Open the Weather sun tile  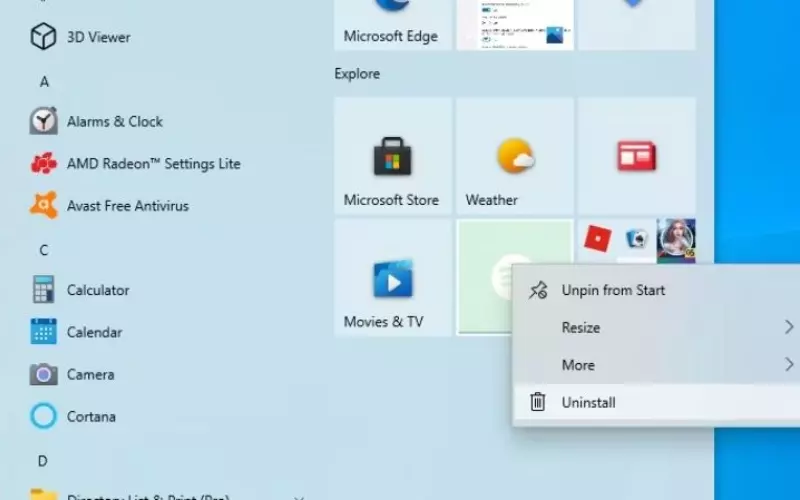coord(515,156)
